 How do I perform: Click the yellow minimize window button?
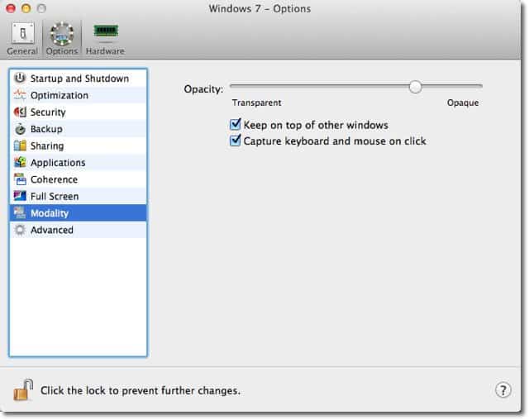[26, 8]
